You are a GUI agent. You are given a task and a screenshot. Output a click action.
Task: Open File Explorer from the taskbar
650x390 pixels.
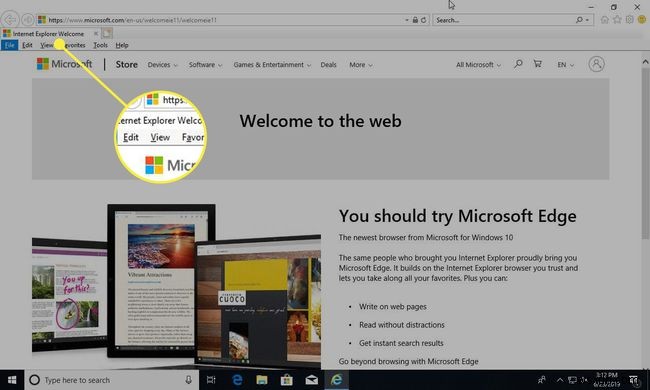tap(262, 380)
